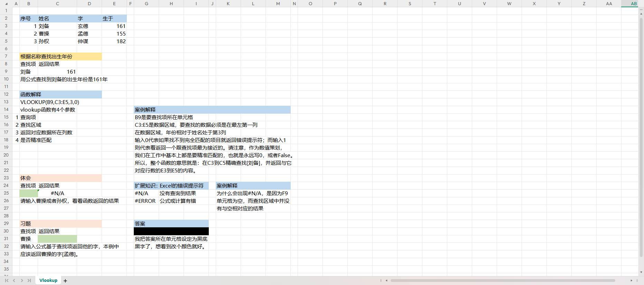Click the green input cell beside 曹操
Image resolution: width=644 pixels, height=285 pixels.
(x=57, y=239)
